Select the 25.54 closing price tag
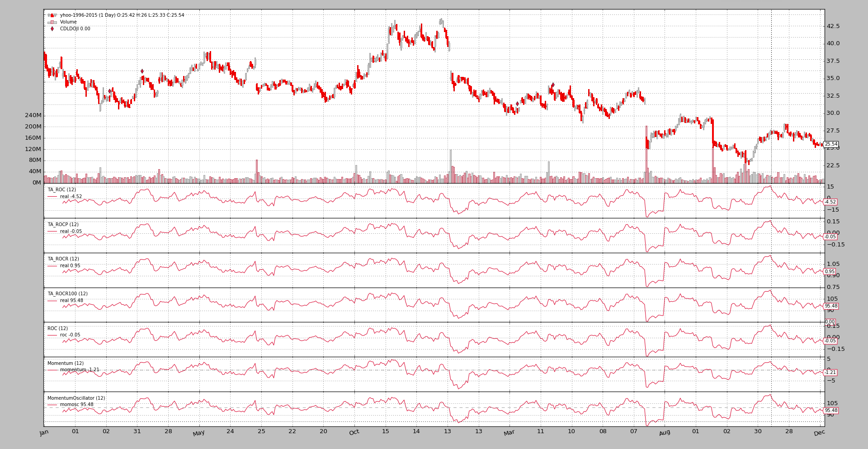The width and height of the screenshot is (868, 449). coord(831,144)
